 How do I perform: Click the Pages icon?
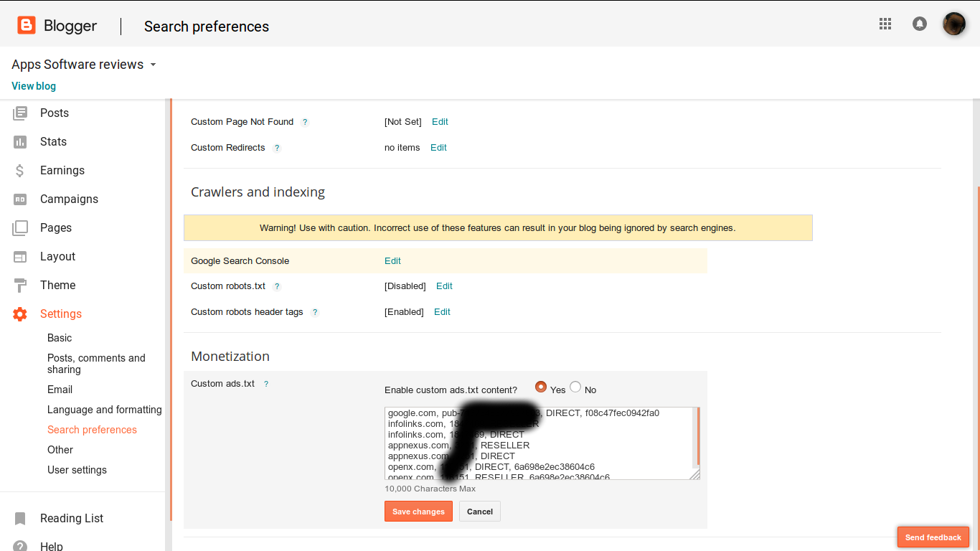point(20,227)
